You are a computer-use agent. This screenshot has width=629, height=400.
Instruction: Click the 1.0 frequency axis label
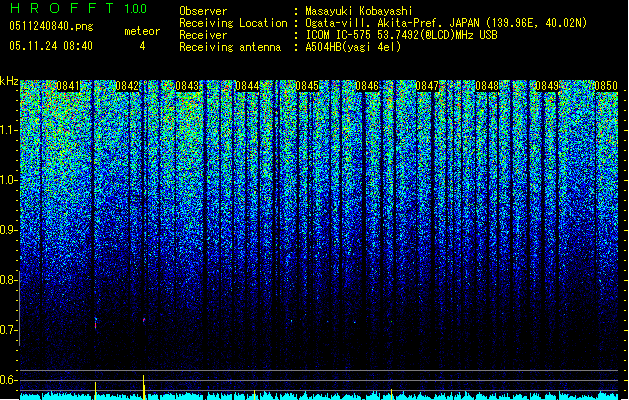(9, 180)
